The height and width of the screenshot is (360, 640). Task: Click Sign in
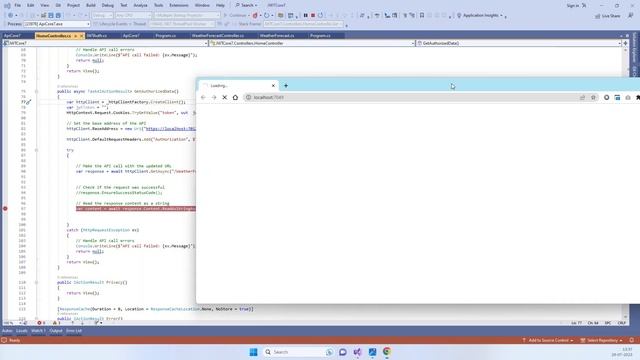[573, 5]
